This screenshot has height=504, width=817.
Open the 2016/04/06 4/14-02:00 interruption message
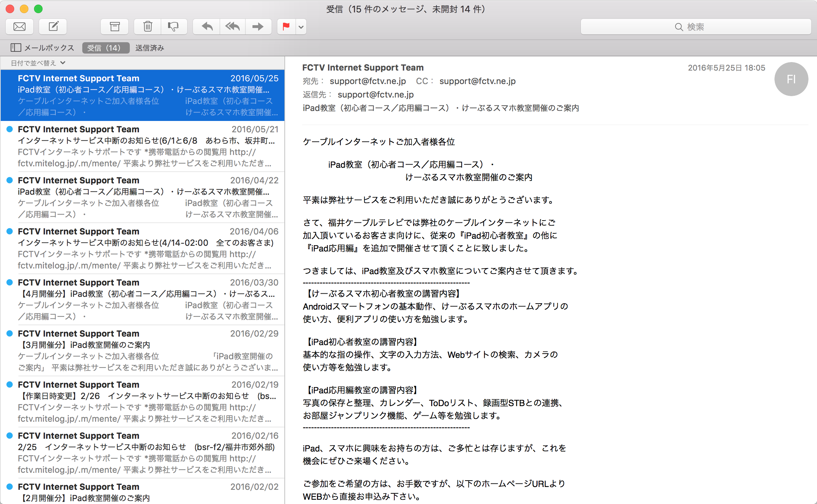pos(143,248)
